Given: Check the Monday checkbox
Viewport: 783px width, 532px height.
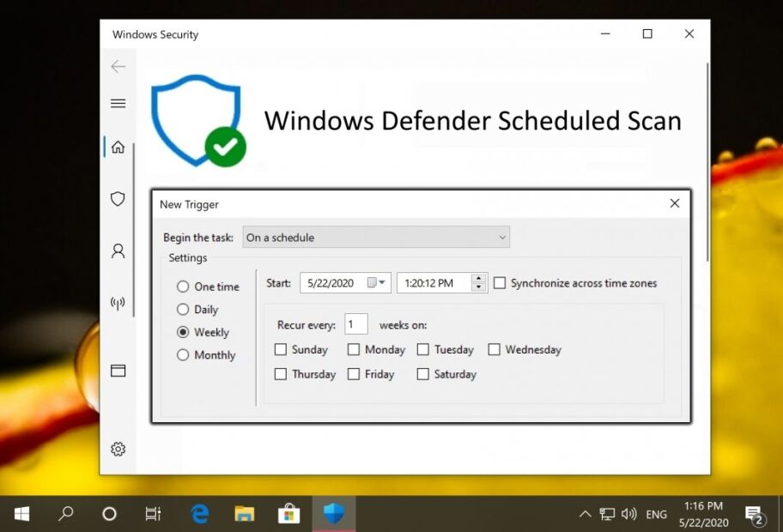Looking at the screenshot, I should click(x=354, y=349).
